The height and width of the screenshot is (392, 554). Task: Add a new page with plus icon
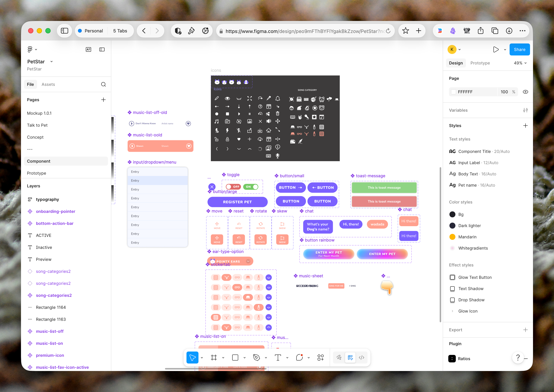click(103, 100)
